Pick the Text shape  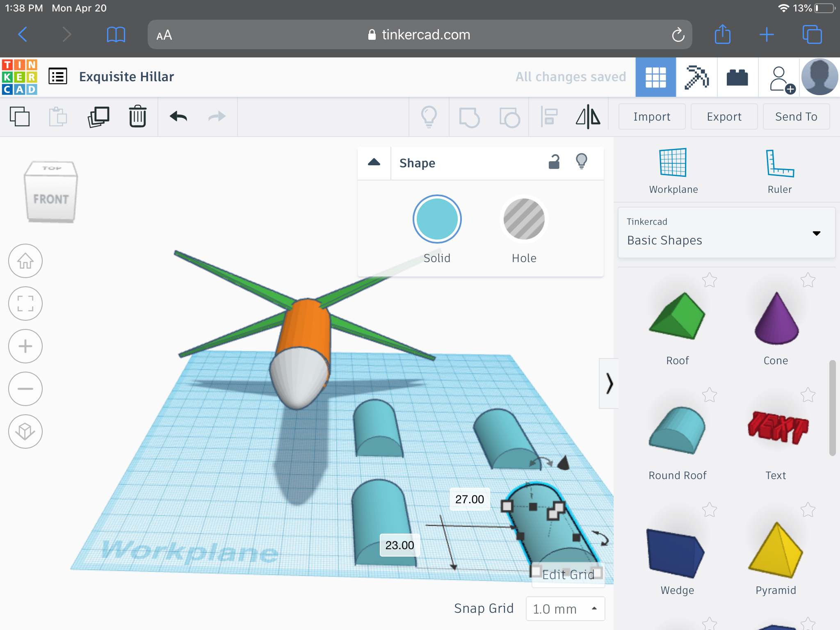coord(777,428)
